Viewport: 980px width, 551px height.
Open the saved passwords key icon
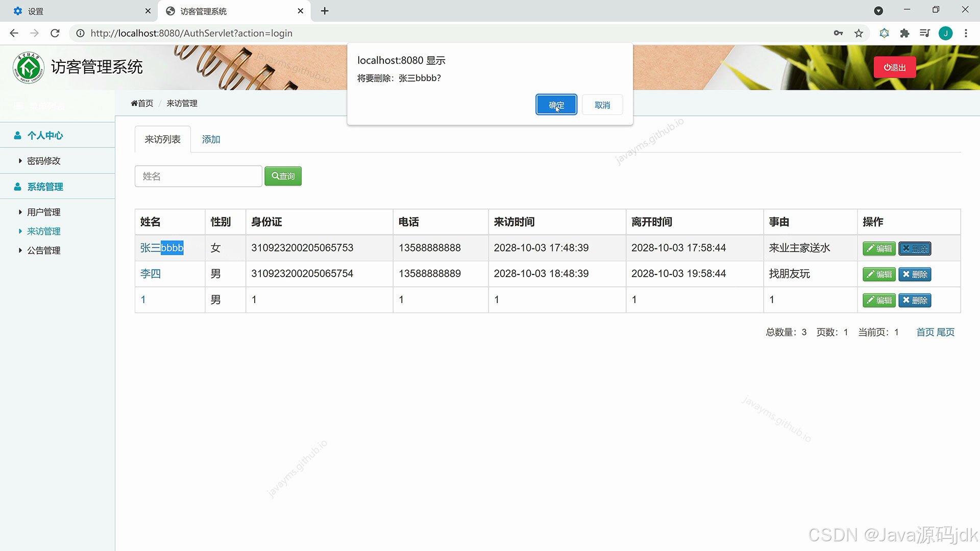pyautogui.click(x=838, y=33)
